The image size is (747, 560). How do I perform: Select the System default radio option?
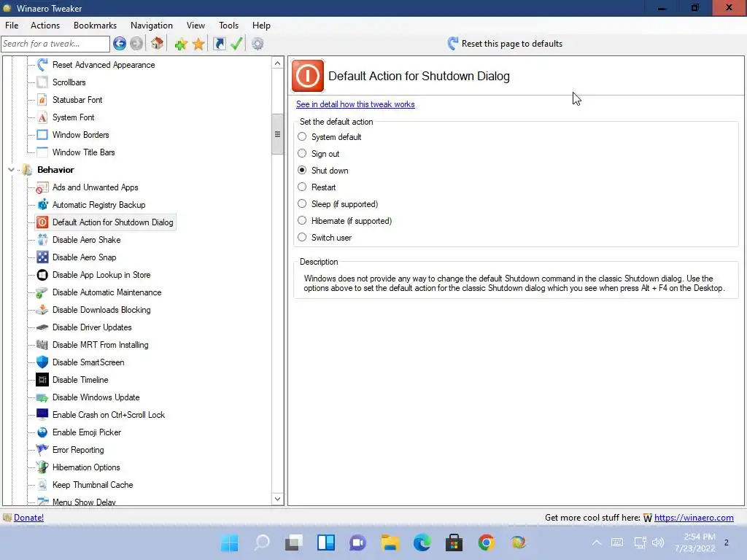tap(302, 137)
